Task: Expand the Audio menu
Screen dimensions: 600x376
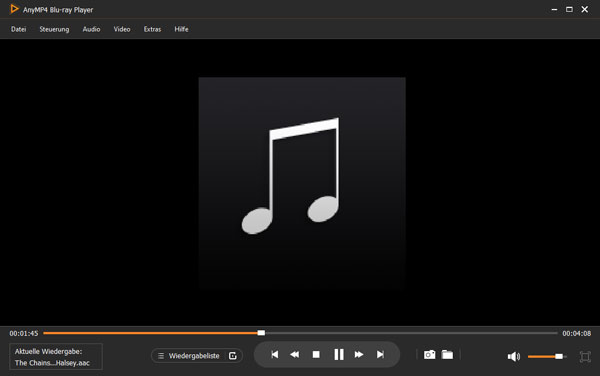Action: (x=91, y=29)
